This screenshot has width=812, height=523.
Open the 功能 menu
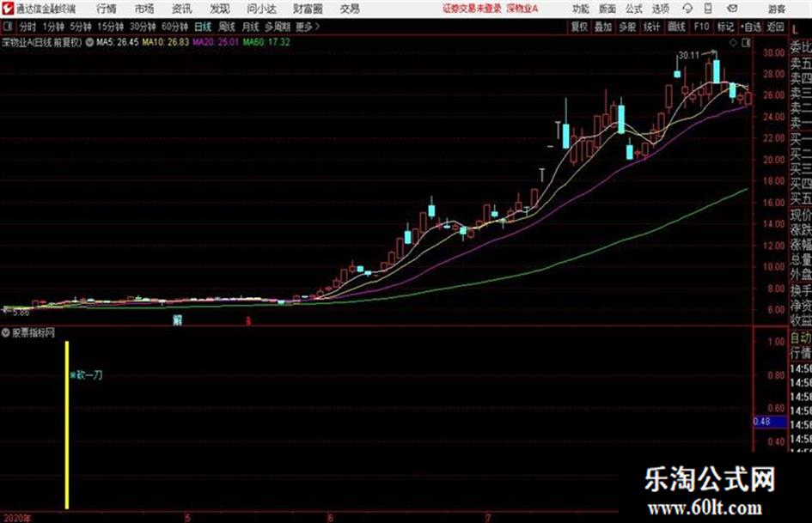click(581, 9)
